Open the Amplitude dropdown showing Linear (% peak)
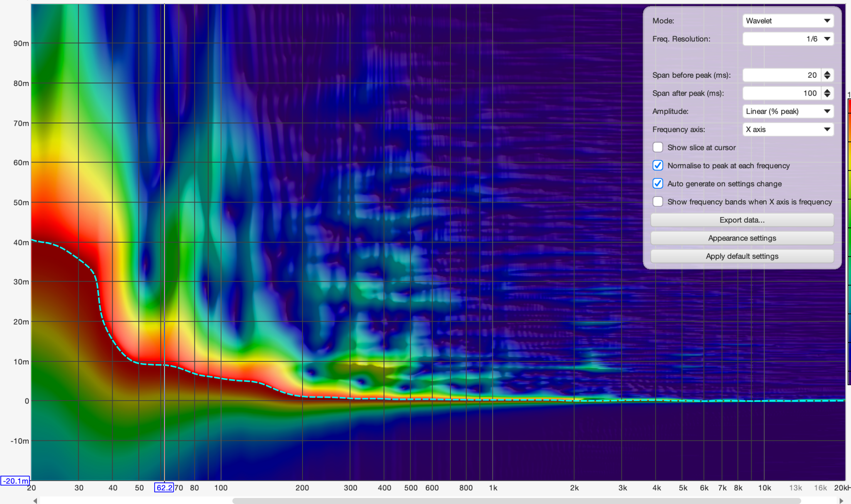This screenshot has width=851, height=504. pos(788,111)
